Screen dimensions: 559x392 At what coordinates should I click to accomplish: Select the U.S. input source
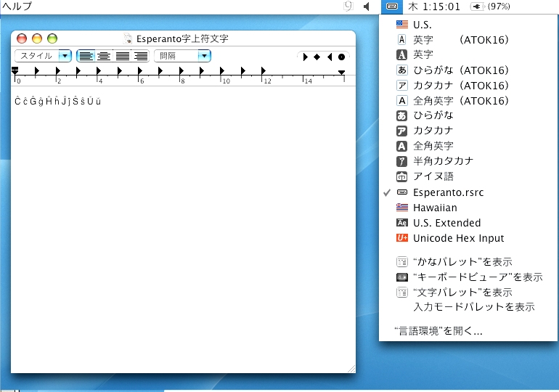tap(468, 25)
